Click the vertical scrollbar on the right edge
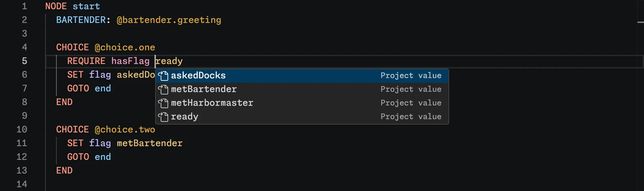 point(641,95)
